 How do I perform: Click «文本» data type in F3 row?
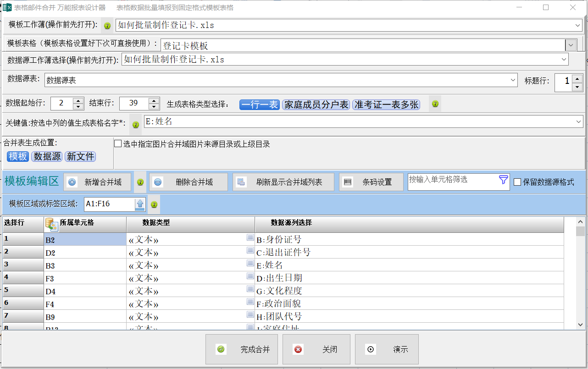pos(191,278)
